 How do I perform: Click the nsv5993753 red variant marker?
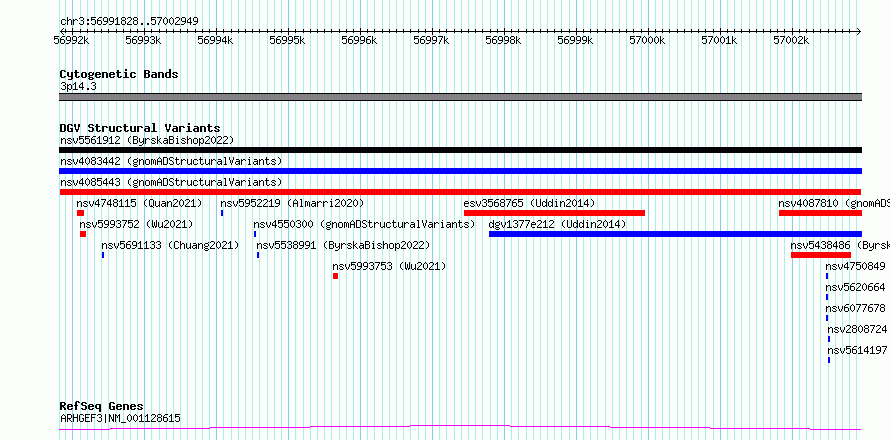click(x=335, y=276)
